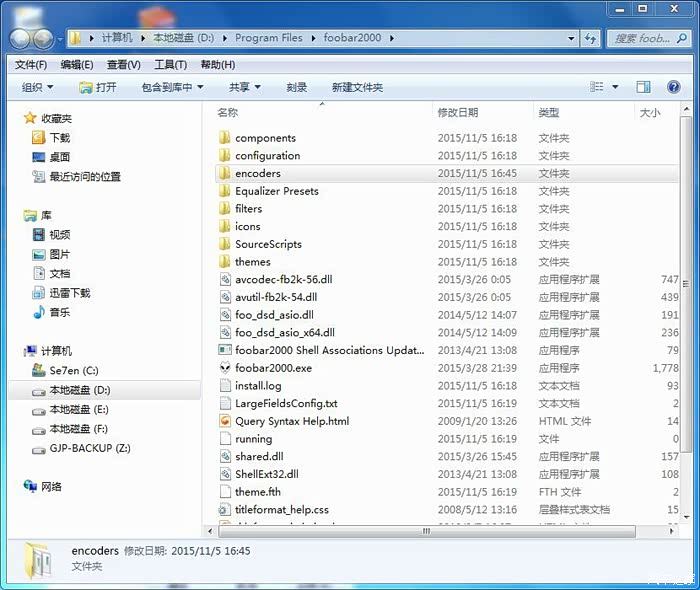Open the 工具(T) menu
The width and height of the screenshot is (700, 590).
[171, 65]
